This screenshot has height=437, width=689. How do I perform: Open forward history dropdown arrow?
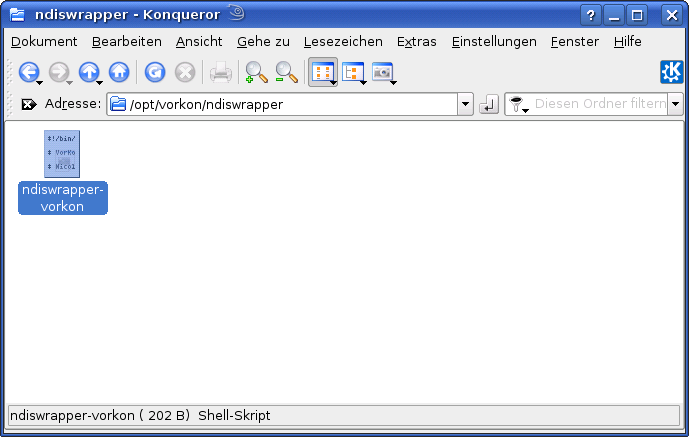click(69, 83)
